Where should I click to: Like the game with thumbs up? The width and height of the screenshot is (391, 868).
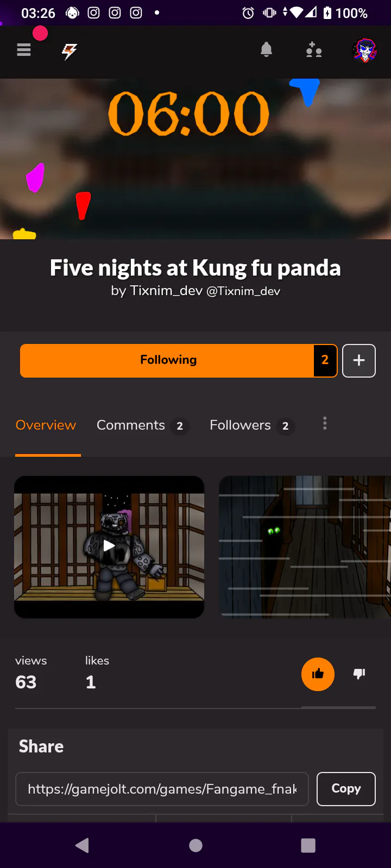point(318,674)
